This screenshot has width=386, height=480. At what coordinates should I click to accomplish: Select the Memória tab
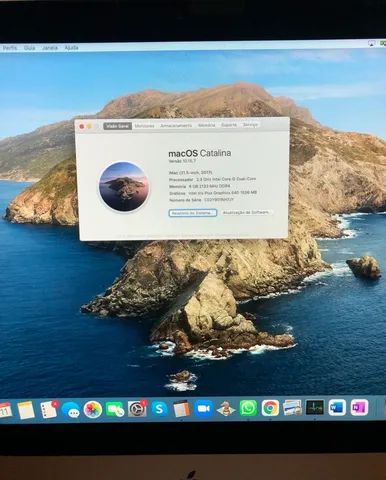pos(206,125)
